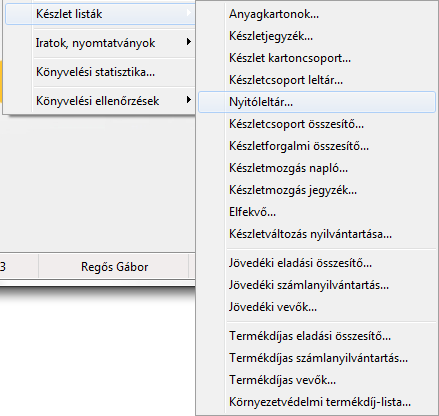Open Készletváltozás nyilvántartása...
439x416 pixels.
tap(317, 234)
